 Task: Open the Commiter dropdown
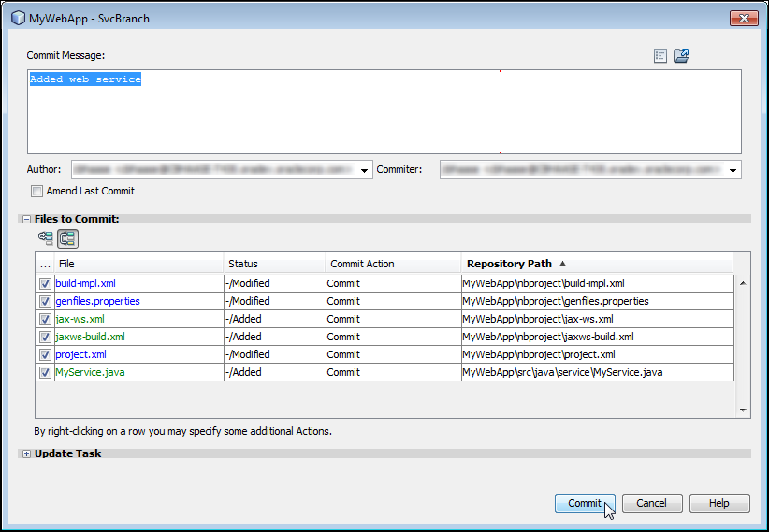[733, 170]
